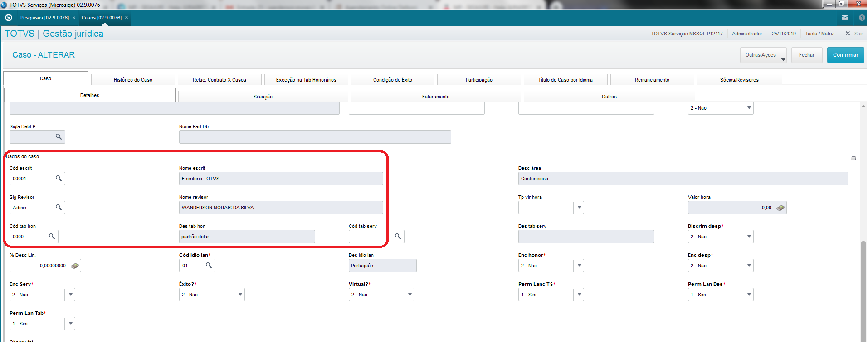Open the Outras Ações menu button
Screen dimensions: 868x348
click(x=763, y=55)
